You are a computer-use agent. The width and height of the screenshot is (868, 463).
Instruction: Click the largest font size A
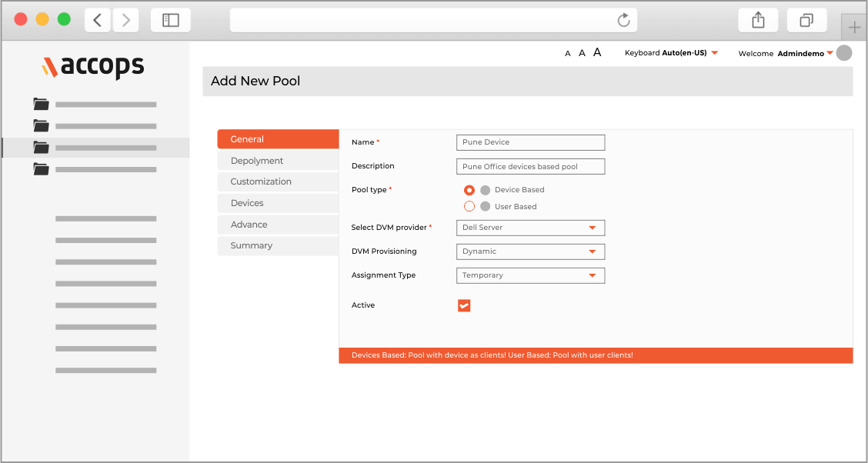click(597, 52)
